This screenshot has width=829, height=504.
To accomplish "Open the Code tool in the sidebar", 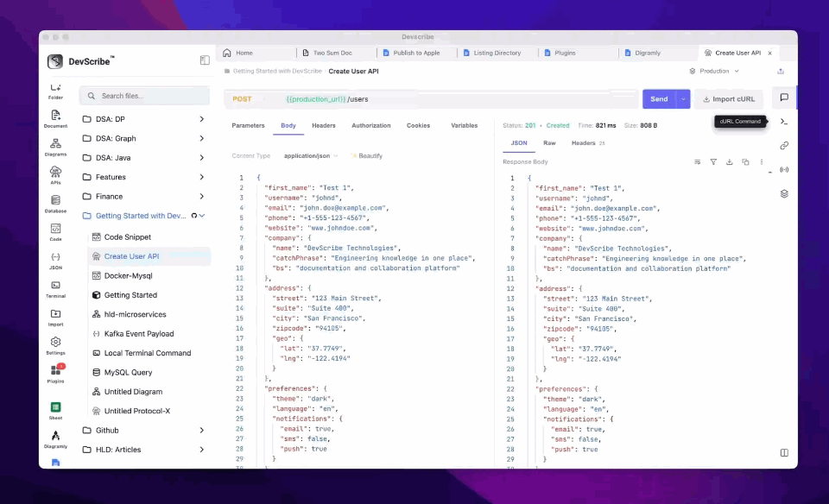I will click(x=55, y=229).
